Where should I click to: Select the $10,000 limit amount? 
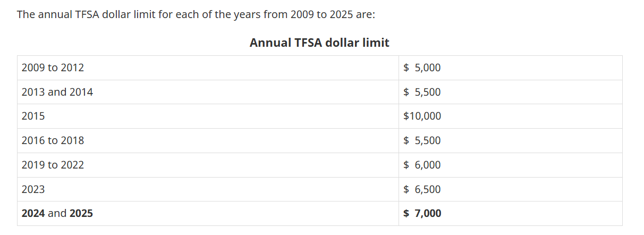pyautogui.click(x=422, y=116)
